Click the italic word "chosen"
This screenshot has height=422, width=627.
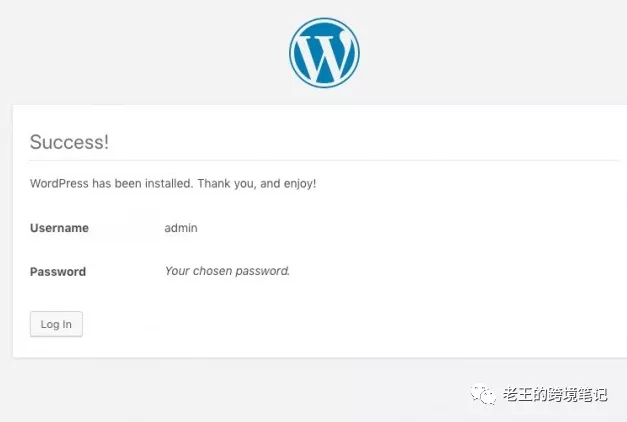tap(211, 271)
